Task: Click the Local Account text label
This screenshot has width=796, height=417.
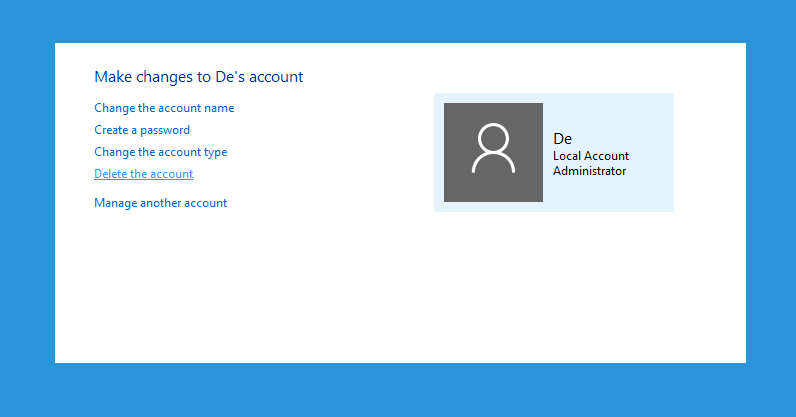Action: [590, 156]
